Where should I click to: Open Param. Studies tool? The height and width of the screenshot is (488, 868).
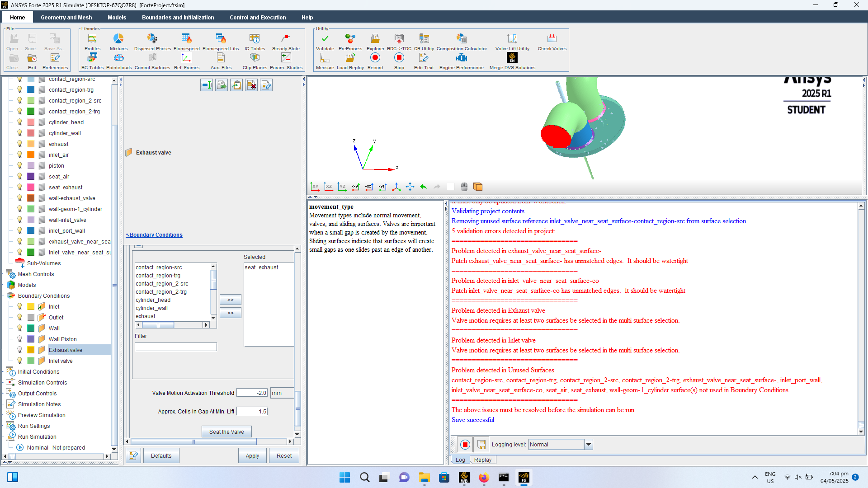286,61
